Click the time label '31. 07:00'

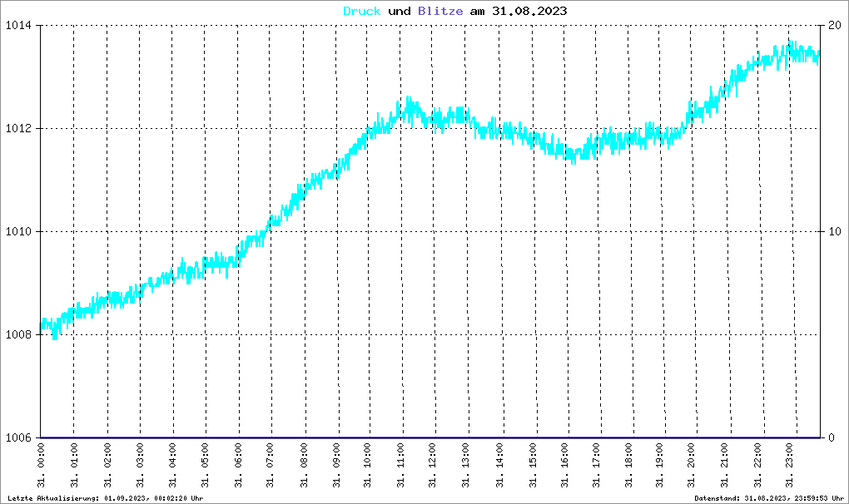[x=271, y=466]
